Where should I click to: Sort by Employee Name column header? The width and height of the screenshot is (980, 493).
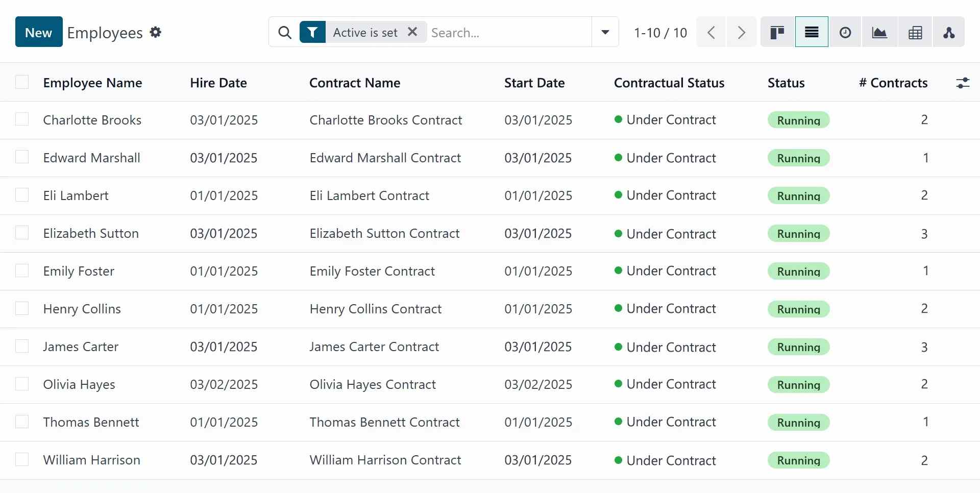click(92, 83)
